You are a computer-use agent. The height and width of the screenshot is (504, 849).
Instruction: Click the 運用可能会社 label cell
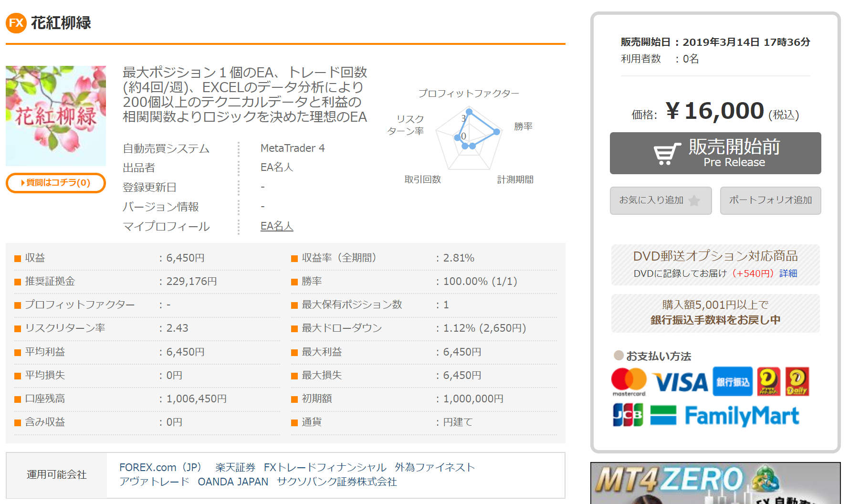click(x=57, y=475)
